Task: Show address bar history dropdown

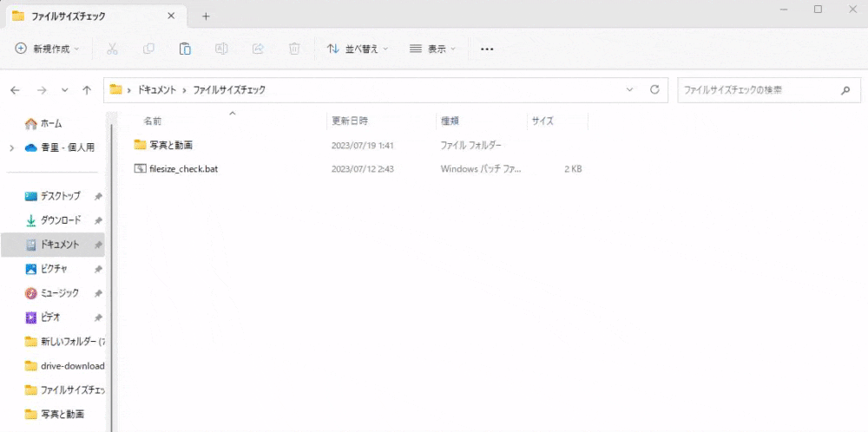Action: (630, 89)
